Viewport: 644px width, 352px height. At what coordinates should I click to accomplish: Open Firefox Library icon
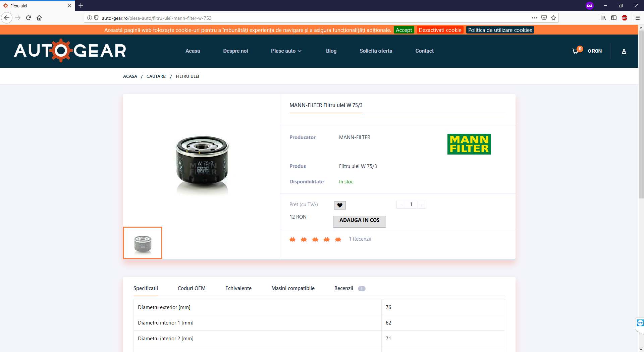click(603, 18)
